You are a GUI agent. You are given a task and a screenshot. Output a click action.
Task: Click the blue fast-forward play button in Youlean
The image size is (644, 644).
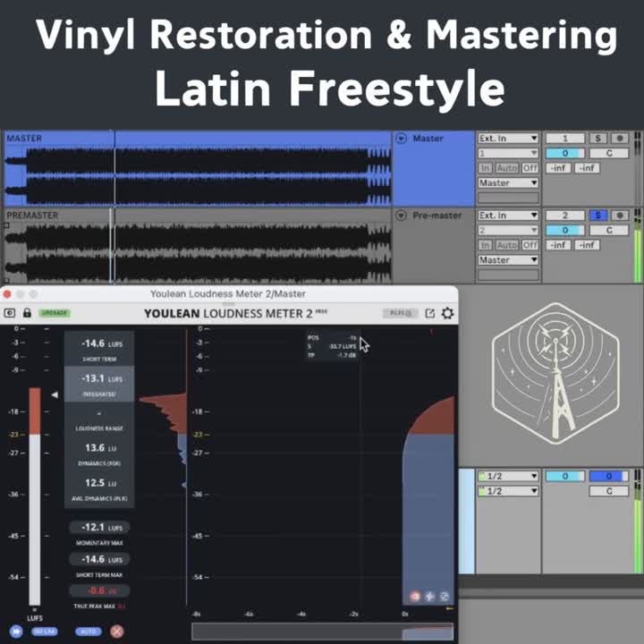(16, 631)
